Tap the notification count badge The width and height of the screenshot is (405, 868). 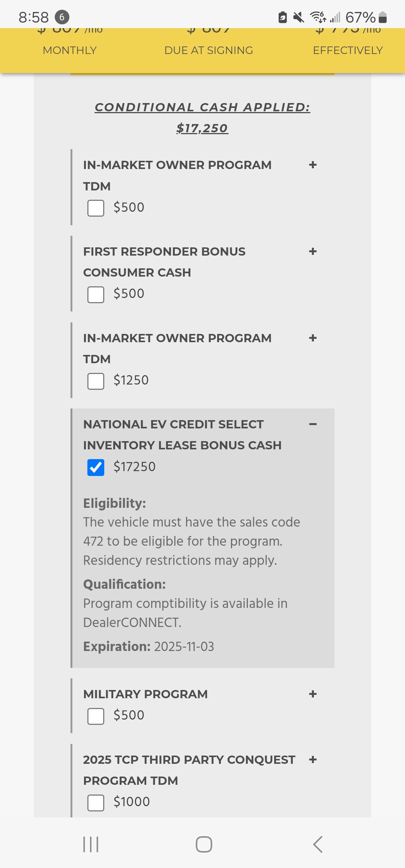click(62, 17)
